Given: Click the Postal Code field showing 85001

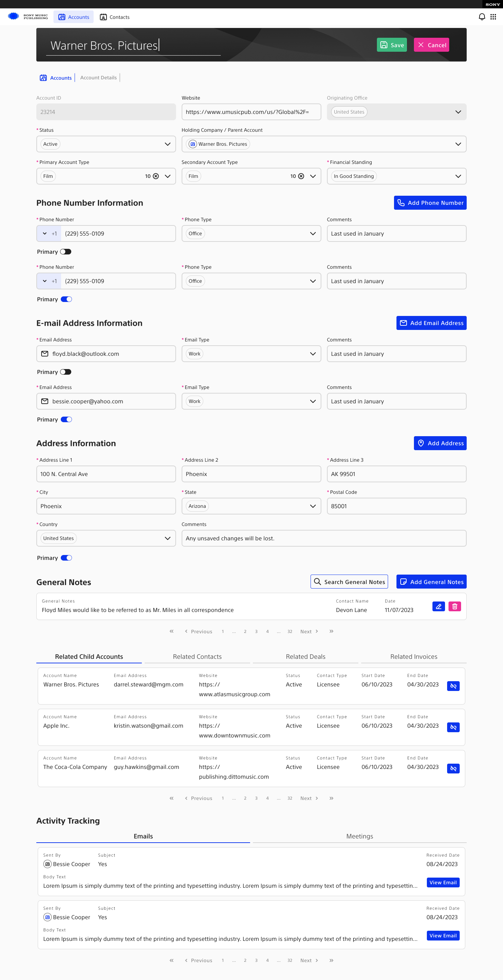Looking at the screenshot, I should (x=396, y=506).
